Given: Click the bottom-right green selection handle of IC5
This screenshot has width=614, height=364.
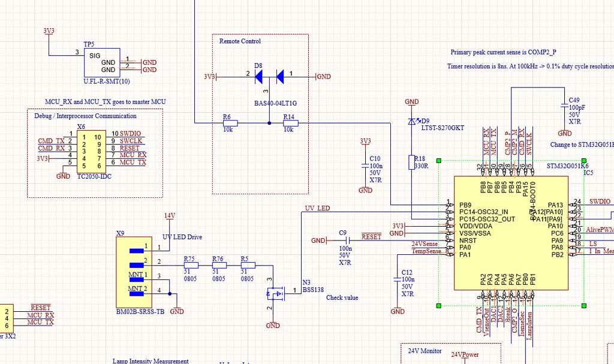Looking at the screenshot, I should 584,306.
